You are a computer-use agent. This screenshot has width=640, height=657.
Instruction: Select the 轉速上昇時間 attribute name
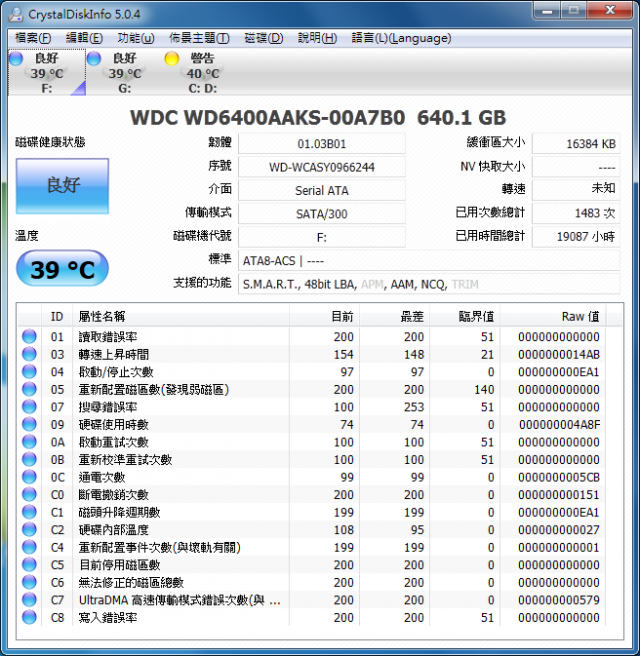pos(114,354)
